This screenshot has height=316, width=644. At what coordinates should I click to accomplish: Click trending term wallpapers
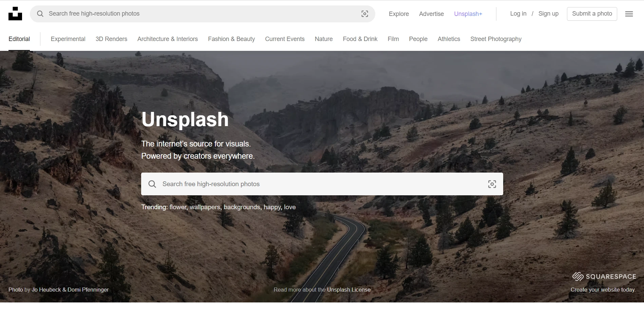click(x=205, y=207)
